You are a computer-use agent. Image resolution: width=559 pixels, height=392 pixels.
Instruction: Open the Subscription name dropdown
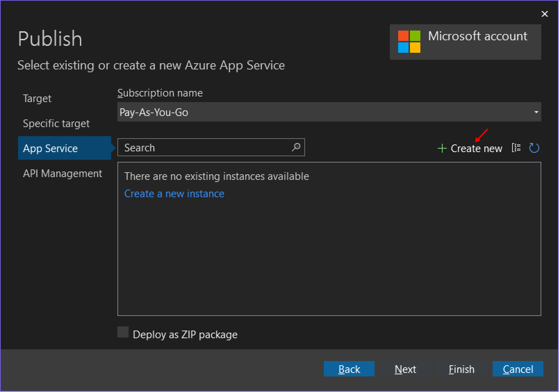click(x=329, y=112)
